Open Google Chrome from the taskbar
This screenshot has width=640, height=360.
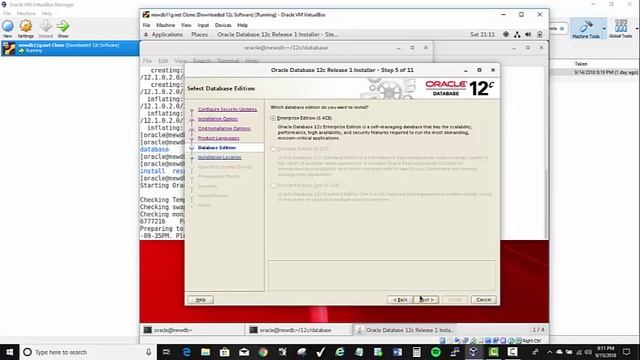coord(263,352)
